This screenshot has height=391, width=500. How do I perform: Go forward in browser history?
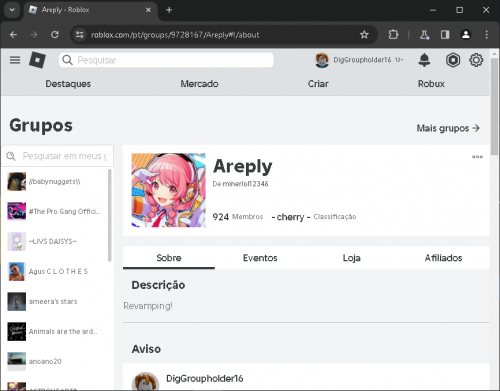point(34,35)
